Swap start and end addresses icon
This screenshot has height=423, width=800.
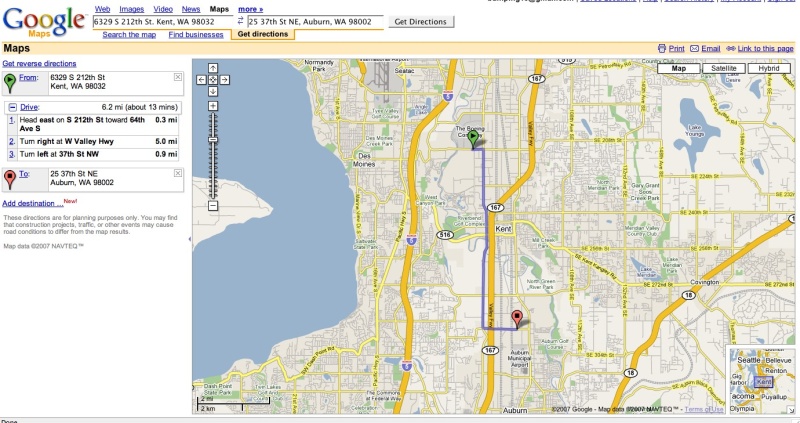point(240,21)
